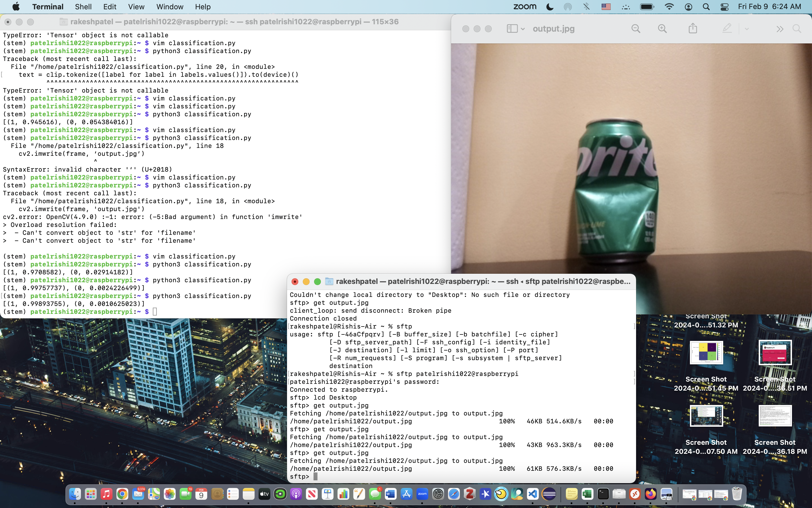Toggle the Markup pencil tool in Preview
The height and width of the screenshot is (508, 812).
727,28
